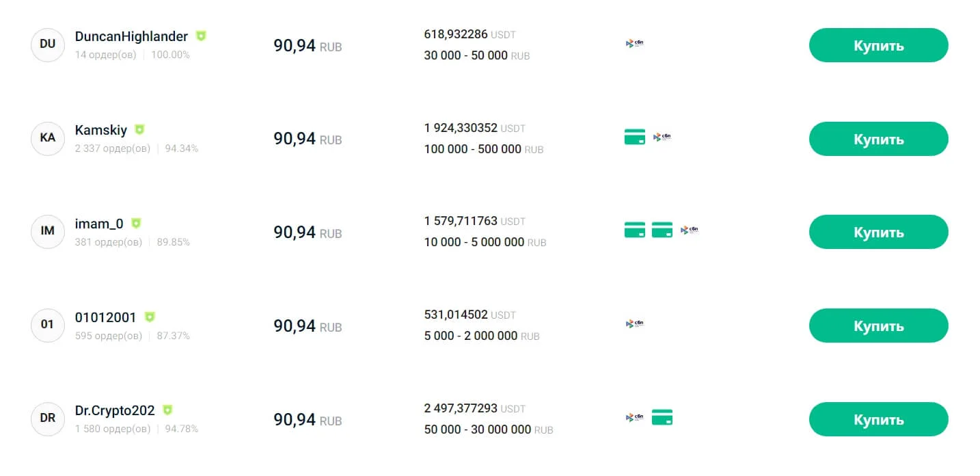The width and height of the screenshot is (980, 476).
Task: Click the bank card icon in Kamskiy row
Action: tap(635, 137)
